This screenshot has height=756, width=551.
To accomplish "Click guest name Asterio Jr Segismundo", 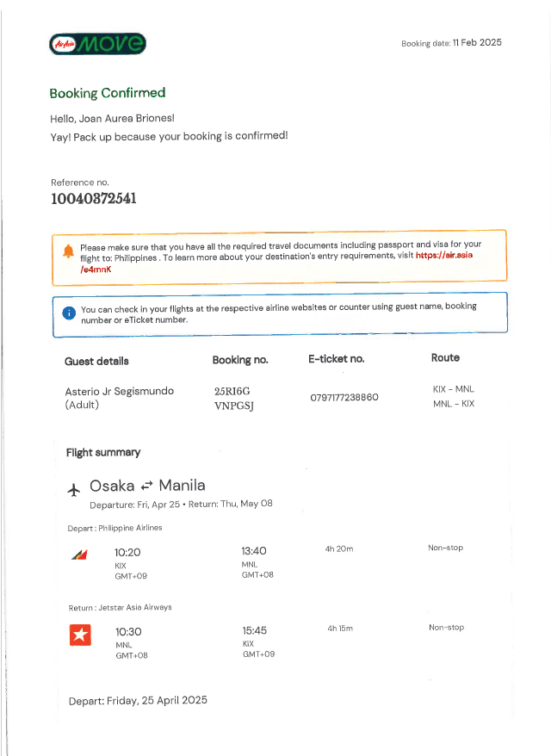I will click(x=119, y=391).
